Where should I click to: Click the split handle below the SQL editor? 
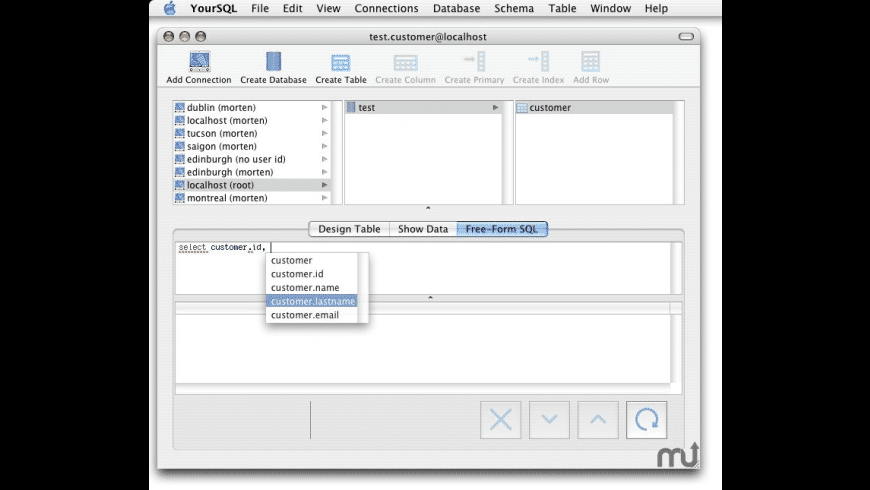pyautogui.click(x=430, y=298)
